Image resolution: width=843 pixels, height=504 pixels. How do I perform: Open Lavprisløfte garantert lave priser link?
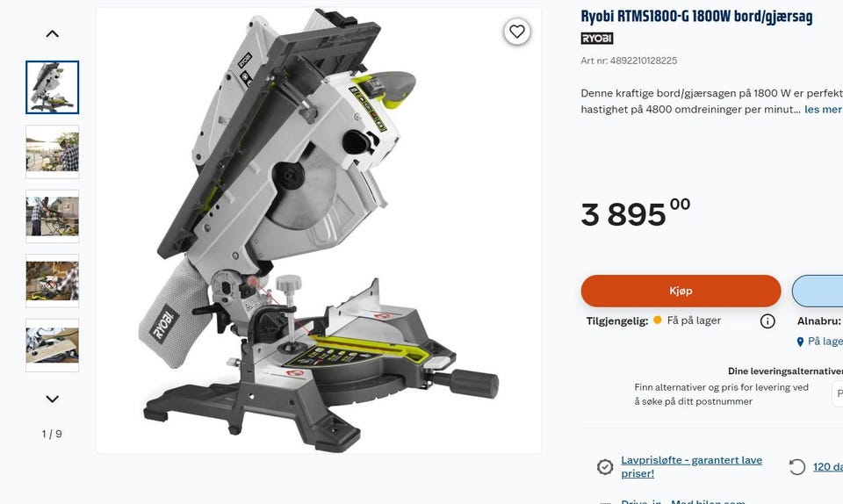click(691, 466)
